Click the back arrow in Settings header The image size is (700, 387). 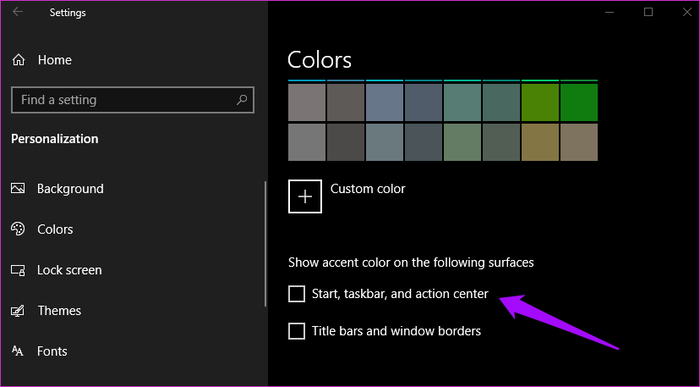[18, 12]
